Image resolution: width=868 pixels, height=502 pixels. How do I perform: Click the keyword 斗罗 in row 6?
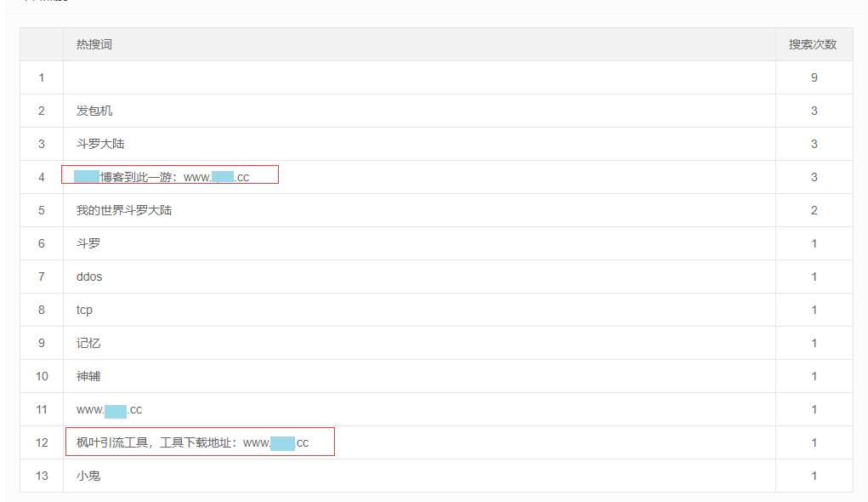(88, 243)
